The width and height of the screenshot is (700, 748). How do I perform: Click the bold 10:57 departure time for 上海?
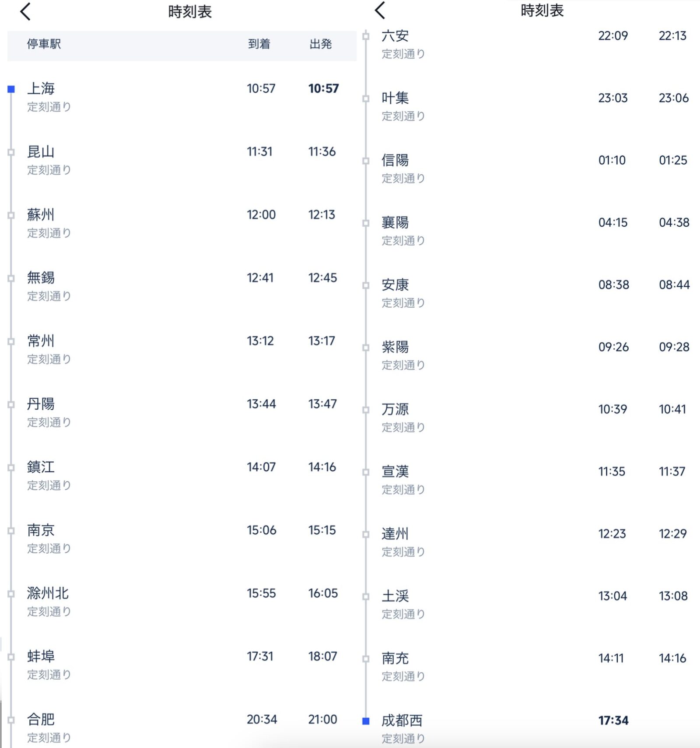click(x=323, y=89)
